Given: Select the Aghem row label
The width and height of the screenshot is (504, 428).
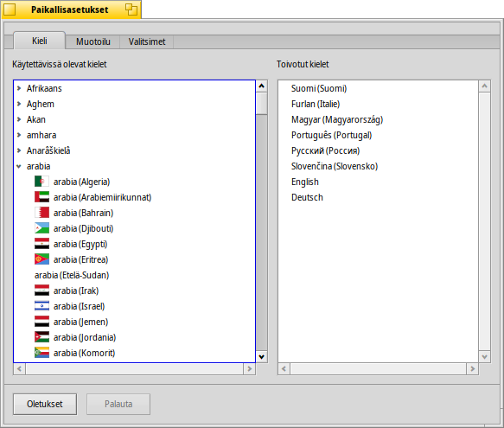Looking at the screenshot, I should [x=40, y=104].
